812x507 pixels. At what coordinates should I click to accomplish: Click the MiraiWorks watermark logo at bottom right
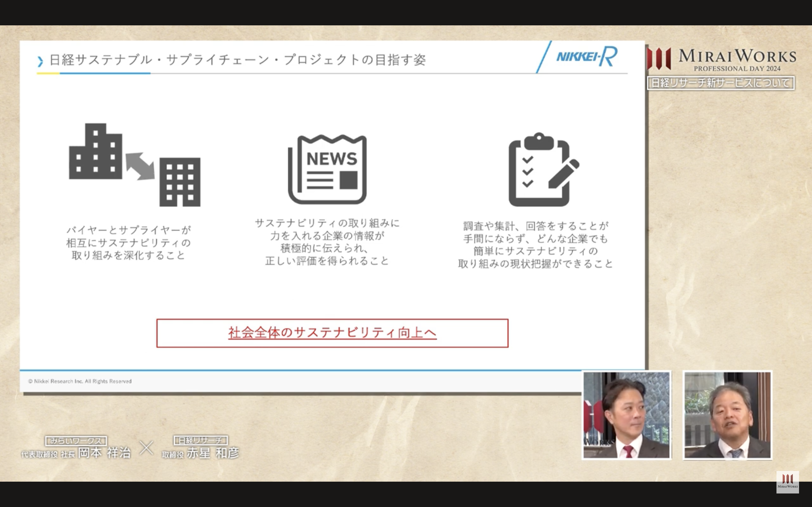pos(787,482)
